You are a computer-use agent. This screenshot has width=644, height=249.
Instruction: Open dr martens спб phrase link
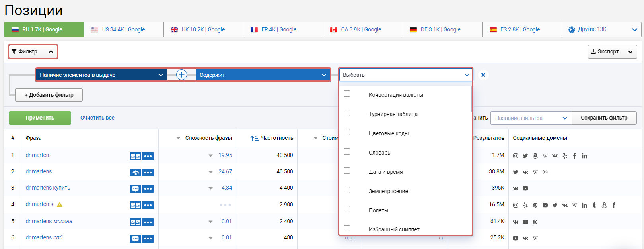click(44, 237)
